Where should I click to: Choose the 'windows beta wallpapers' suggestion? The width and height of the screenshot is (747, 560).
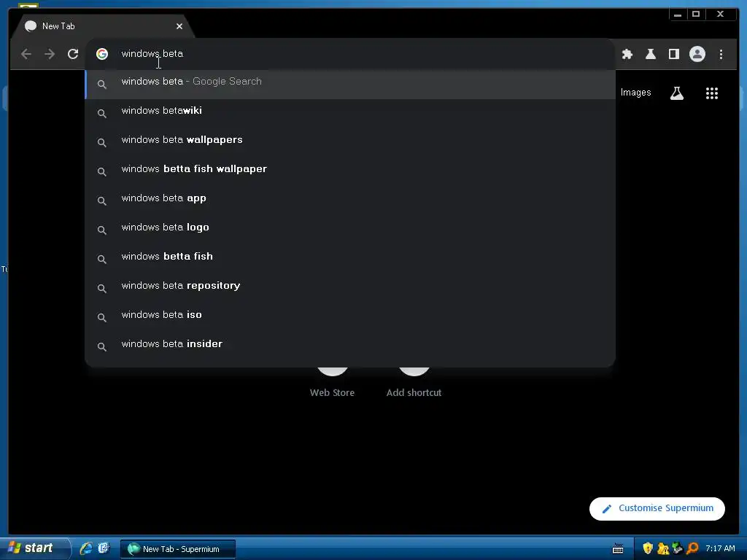350,142
